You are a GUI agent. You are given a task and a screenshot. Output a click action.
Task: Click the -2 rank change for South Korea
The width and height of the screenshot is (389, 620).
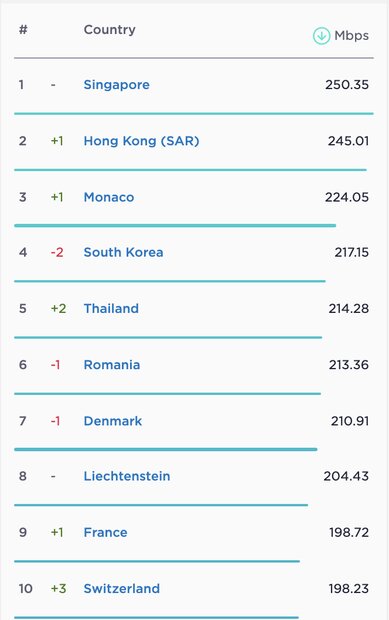(x=57, y=252)
